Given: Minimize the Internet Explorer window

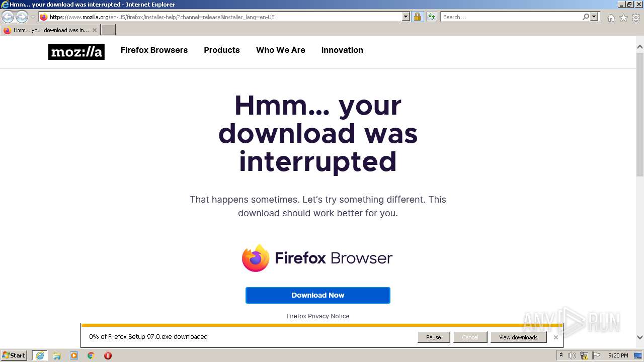Looking at the screenshot, I should pos(621,5).
